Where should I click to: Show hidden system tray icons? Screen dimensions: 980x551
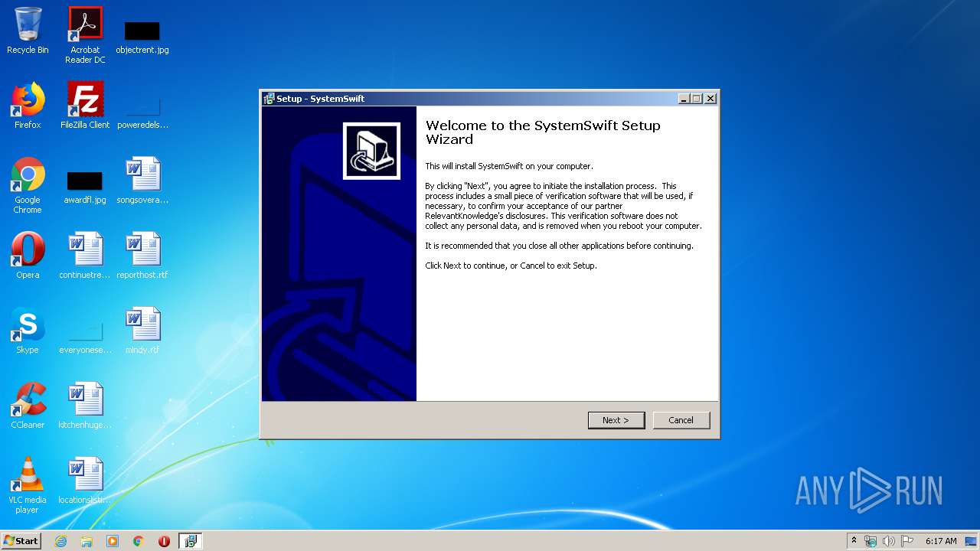pyautogui.click(x=854, y=541)
